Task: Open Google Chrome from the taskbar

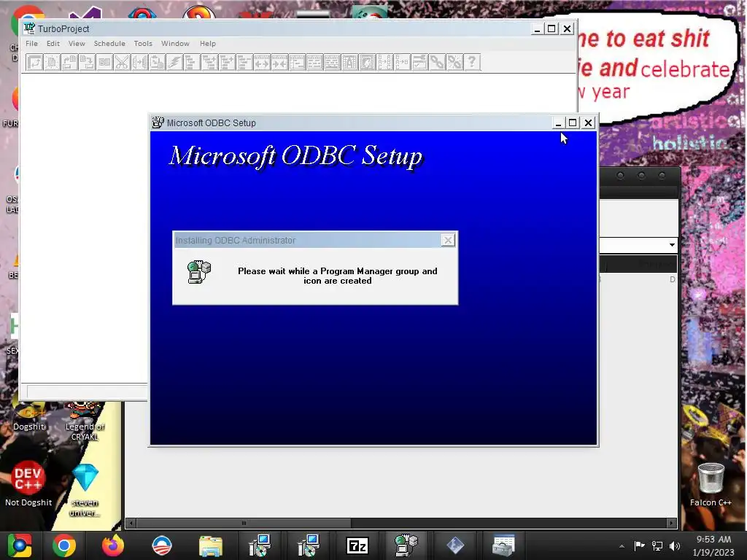Action: [64, 545]
